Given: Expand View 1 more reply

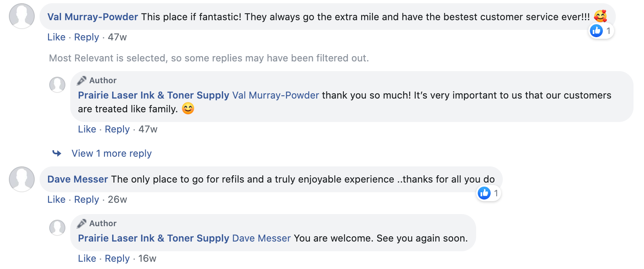Looking at the screenshot, I should pyautogui.click(x=111, y=153).
